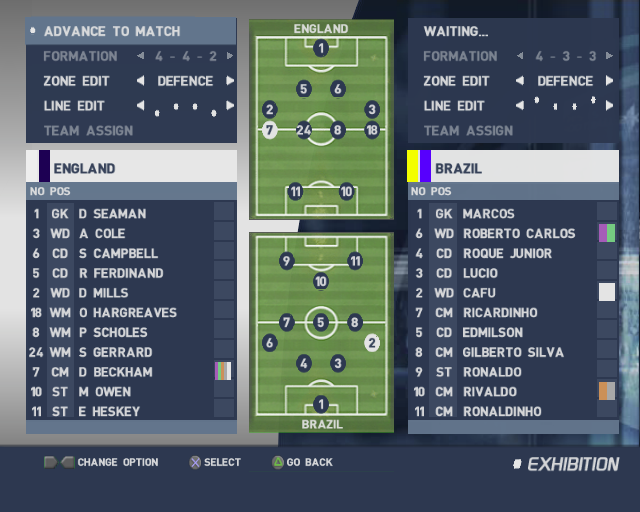Select Ronaldo in Brazil lineup

point(490,372)
